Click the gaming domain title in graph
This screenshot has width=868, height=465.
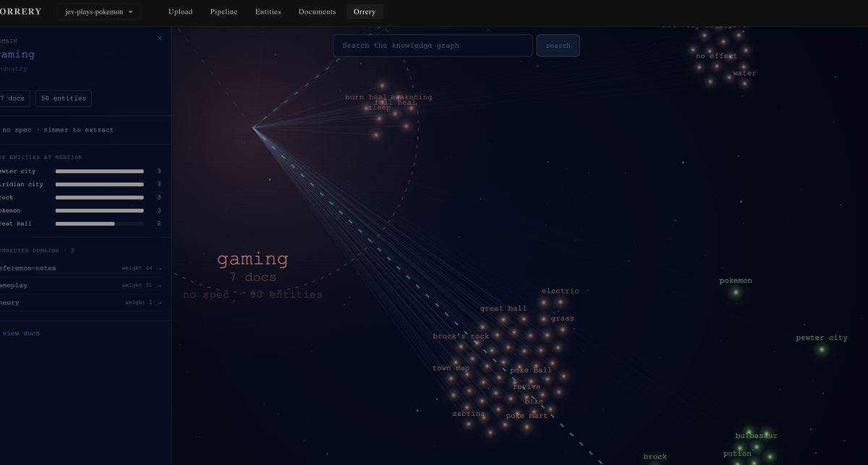pos(252,259)
